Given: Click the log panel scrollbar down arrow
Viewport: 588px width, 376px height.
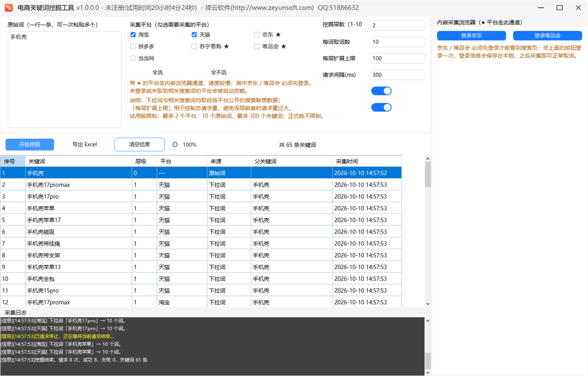Looking at the screenshot, I should pos(428,372).
